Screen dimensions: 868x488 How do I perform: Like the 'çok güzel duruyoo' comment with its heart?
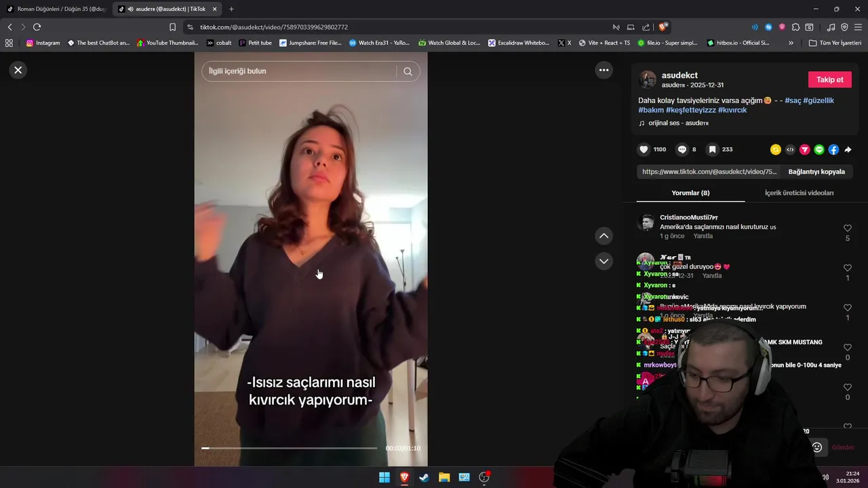pos(847,268)
